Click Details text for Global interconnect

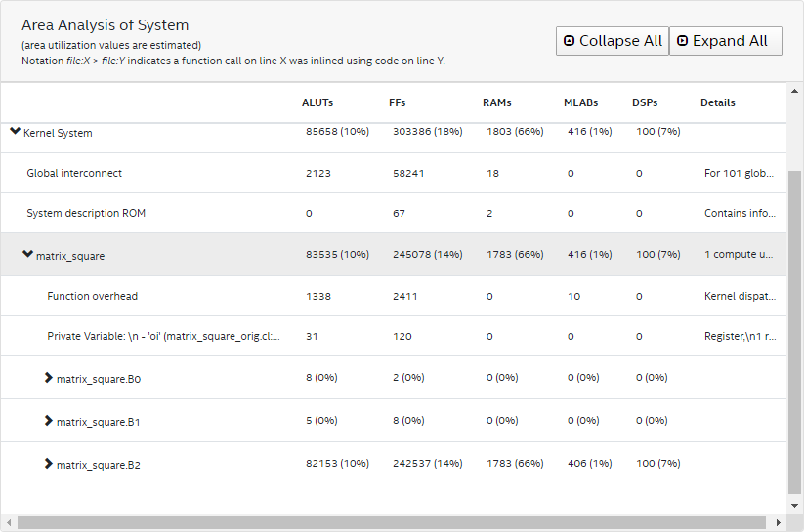[x=740, y=174]
